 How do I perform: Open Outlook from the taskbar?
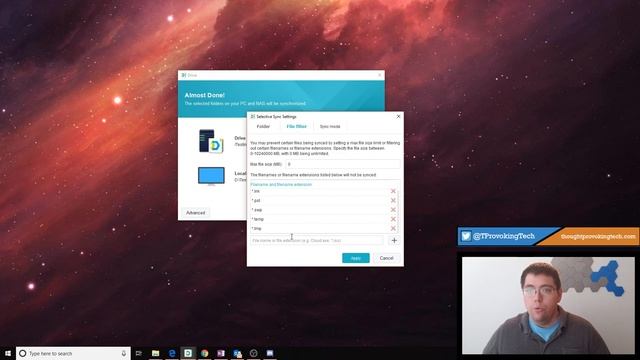[x=237, y=353]
